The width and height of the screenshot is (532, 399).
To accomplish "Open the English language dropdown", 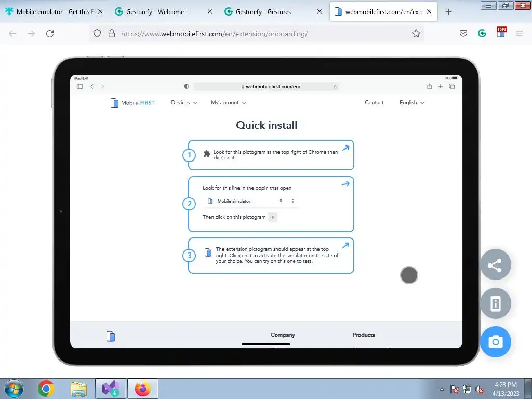I will coord(412,102).
